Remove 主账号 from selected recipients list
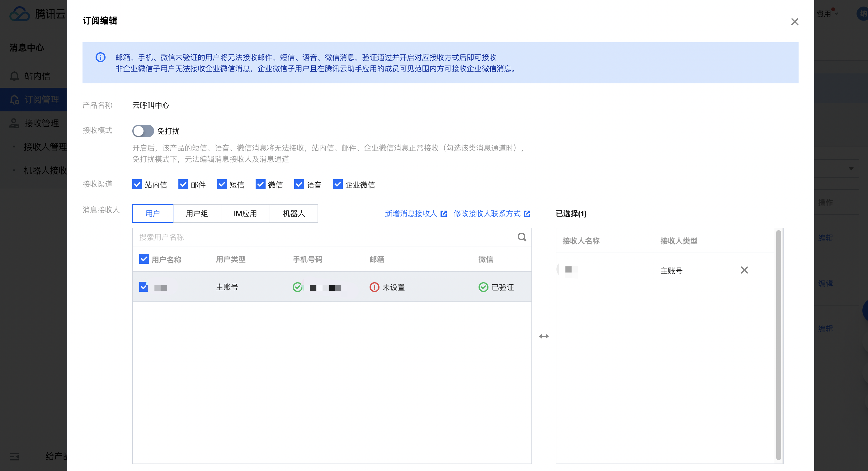868x471 pixels. coord(744,270)
